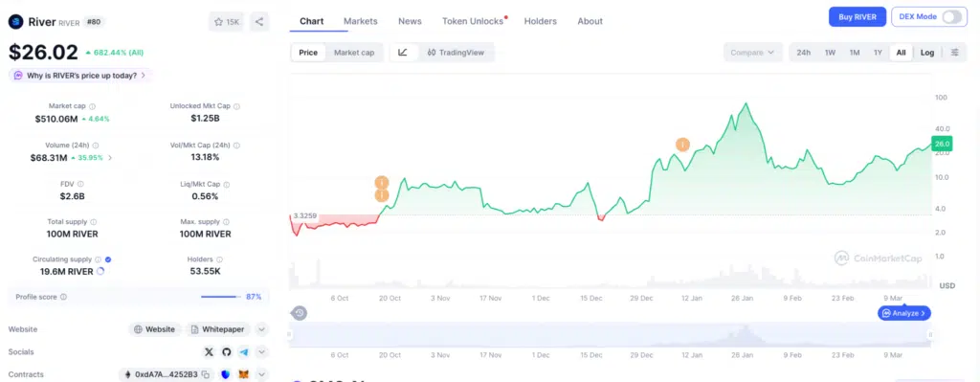
Task: Click the River coin logo icon
Action: click(x=15, y=22)
